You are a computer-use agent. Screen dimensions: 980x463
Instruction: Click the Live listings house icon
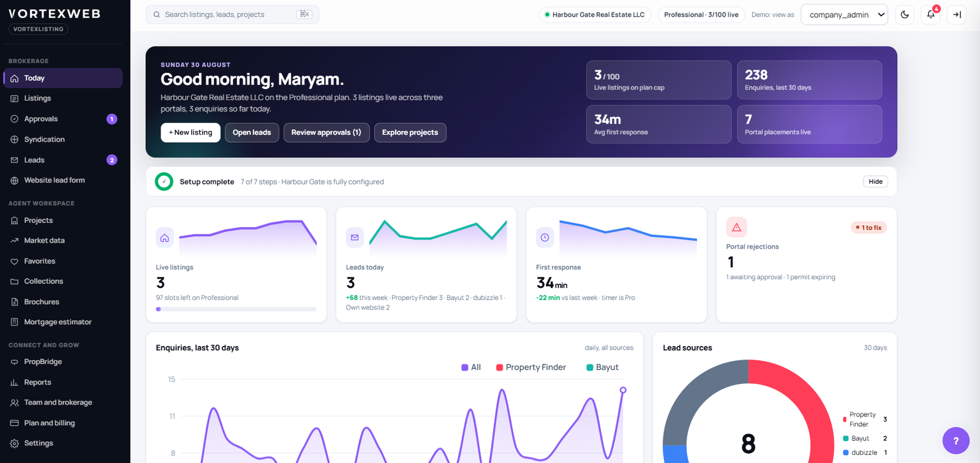click(x=165, y=238)
